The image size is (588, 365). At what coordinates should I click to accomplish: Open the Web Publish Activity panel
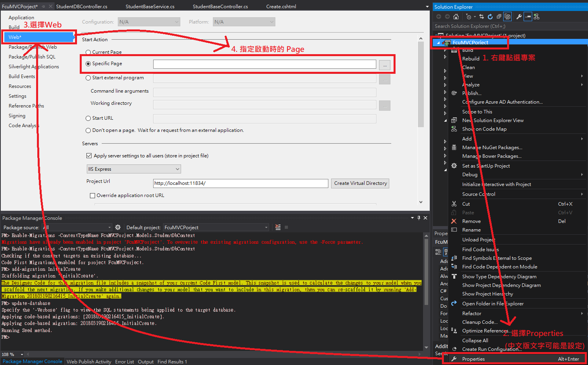click(x=89, y=361)
